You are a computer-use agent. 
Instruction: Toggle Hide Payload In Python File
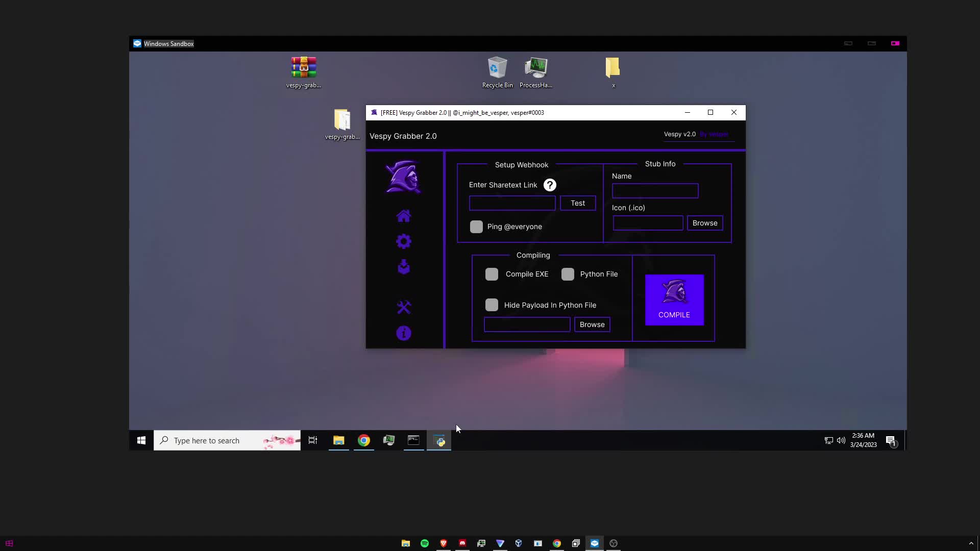coord(491,305)
